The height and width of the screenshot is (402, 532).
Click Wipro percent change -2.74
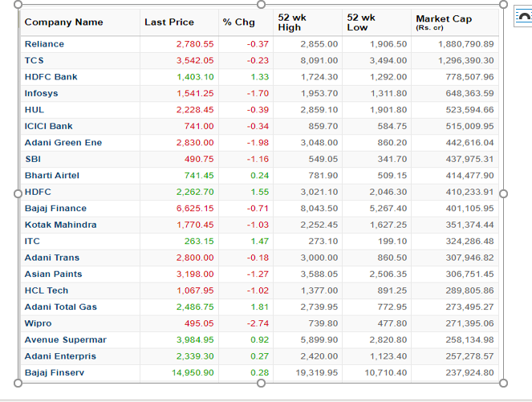258,323
